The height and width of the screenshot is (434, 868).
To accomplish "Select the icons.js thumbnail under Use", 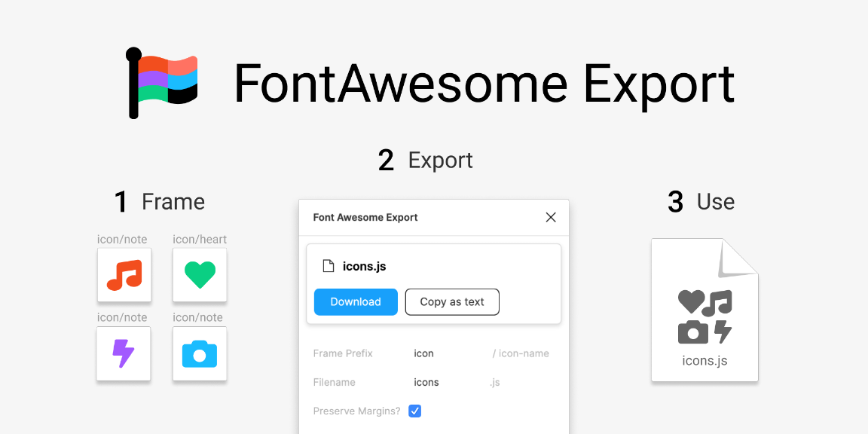I will click(704, 309).
